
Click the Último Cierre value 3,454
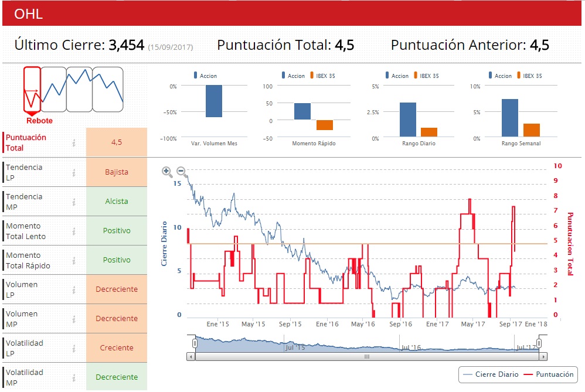[126, 45]
